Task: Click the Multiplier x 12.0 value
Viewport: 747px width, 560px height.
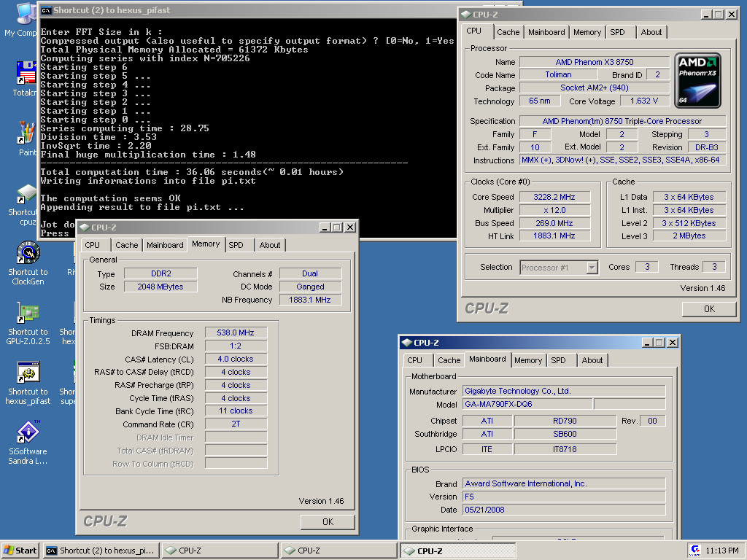Action: 554,210
